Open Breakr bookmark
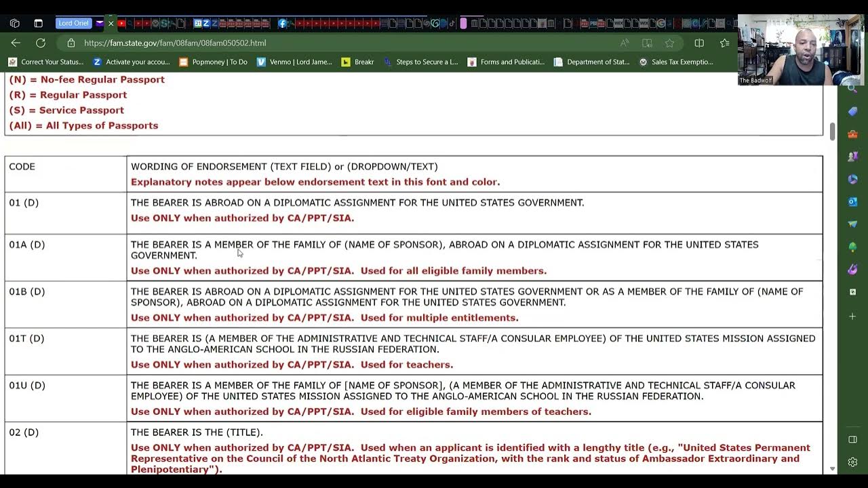The height and width of the screenshot is (488, 868). tap(357, 62)
